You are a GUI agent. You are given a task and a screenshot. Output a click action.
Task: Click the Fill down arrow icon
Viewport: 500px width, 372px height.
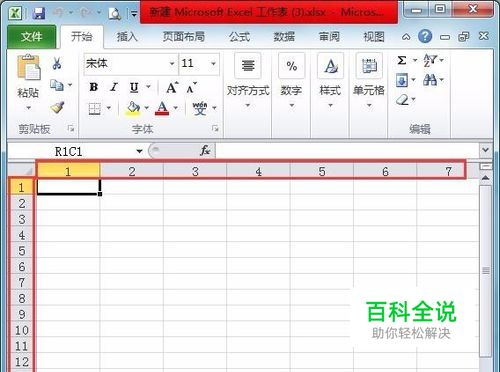coord(402,80)
